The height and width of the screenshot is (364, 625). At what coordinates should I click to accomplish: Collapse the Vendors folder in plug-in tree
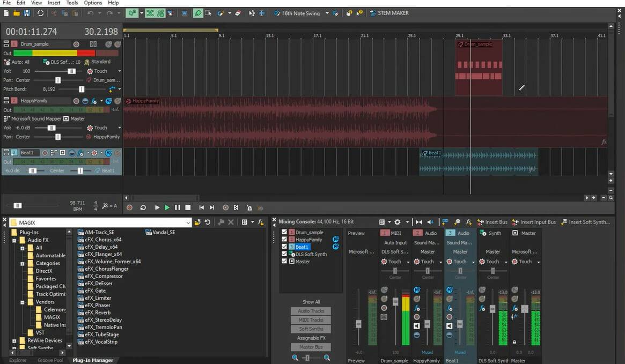point(23,302)
